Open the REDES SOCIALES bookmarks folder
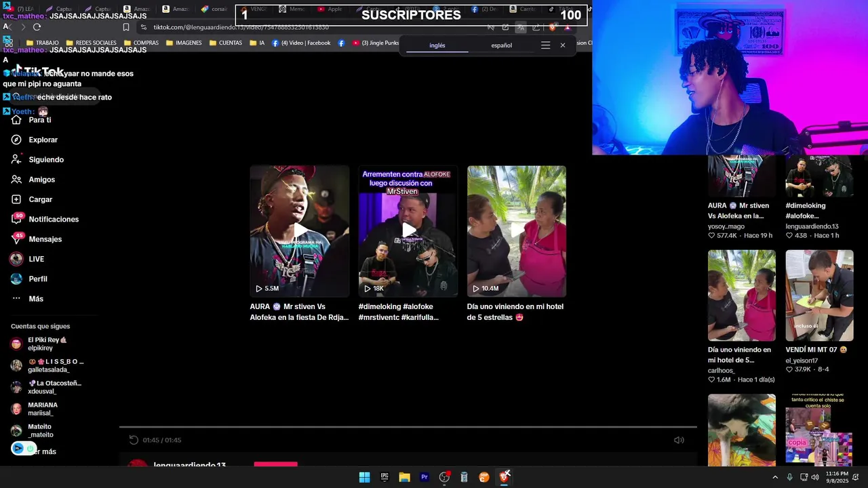This screenshot has height=488, width=868. coord(91,43)
